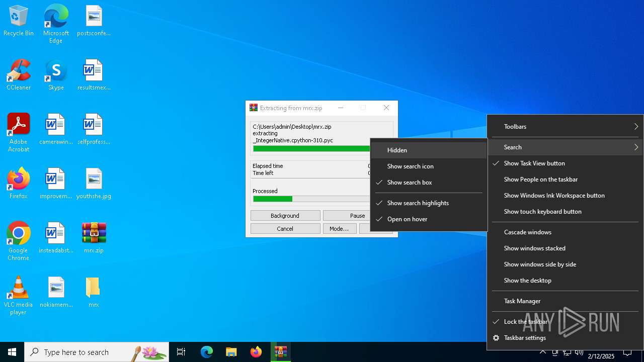Cancel the extraction in WinRAR
644x362 pixels.
coord(285,229)
